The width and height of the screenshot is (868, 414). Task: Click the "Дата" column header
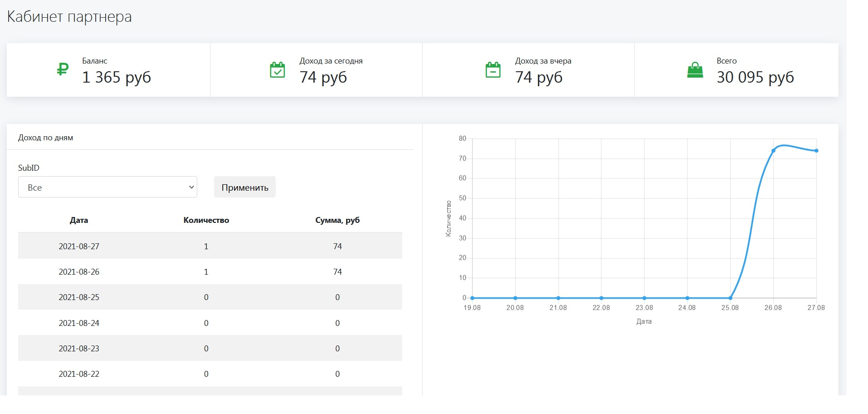(x=79, y=220)
